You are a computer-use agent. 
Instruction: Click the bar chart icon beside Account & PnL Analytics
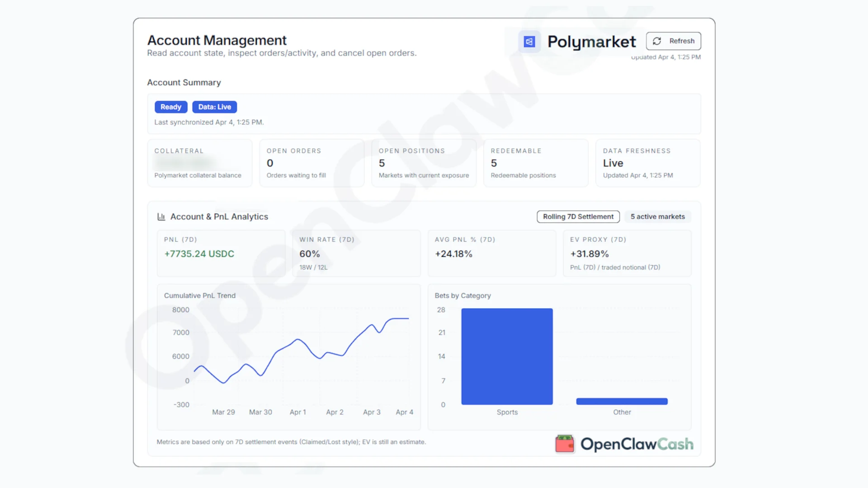tap(161, 217)
